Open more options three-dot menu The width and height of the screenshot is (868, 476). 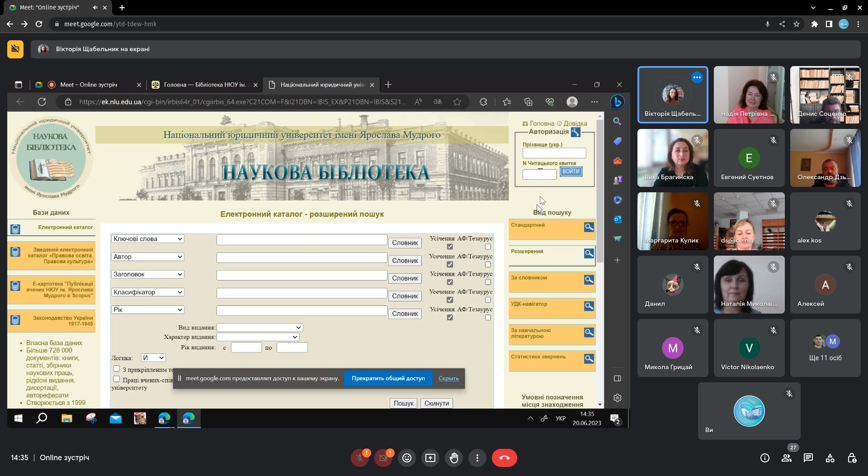tap(477, 458)
